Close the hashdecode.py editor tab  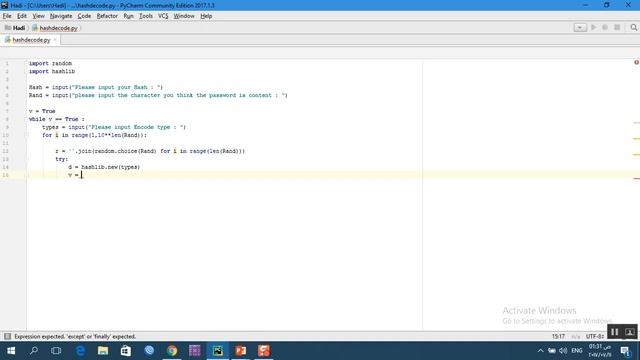(55, 40)
